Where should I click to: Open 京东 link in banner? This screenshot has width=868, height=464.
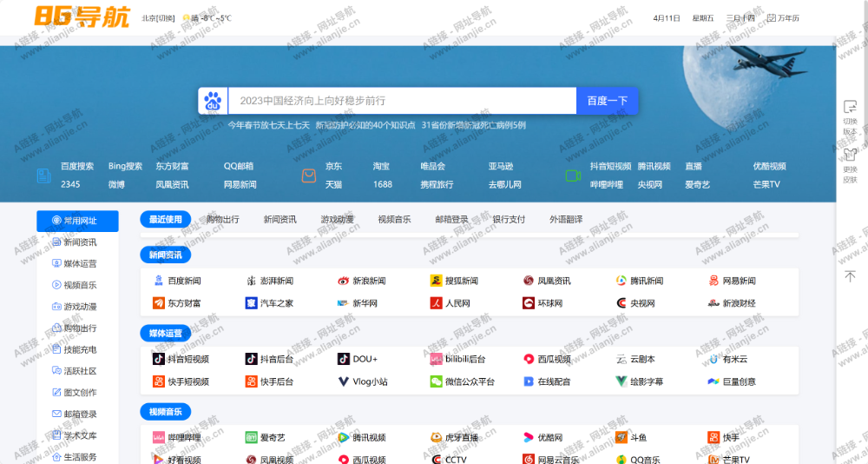tap(333, 166)
